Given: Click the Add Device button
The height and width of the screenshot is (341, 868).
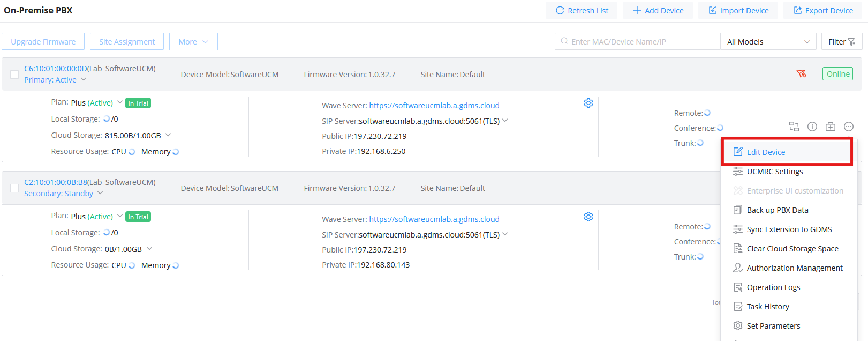Looking at the screenshot, I should tap(658, 10).
